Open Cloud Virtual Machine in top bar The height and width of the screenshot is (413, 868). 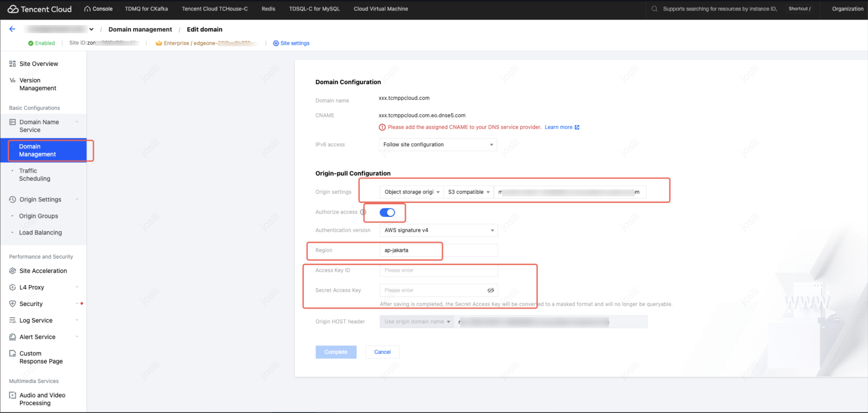pyautogui.click(x=380, y=9)
